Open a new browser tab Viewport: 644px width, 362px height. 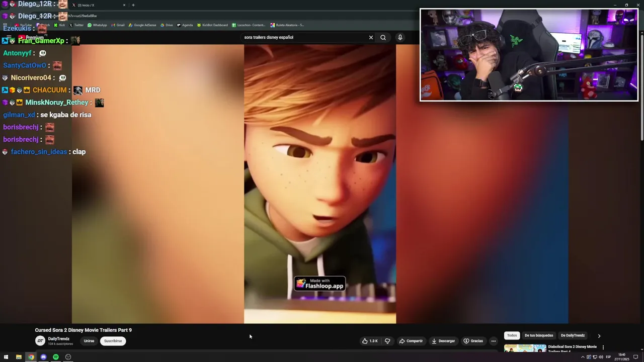tap(133, 5)
